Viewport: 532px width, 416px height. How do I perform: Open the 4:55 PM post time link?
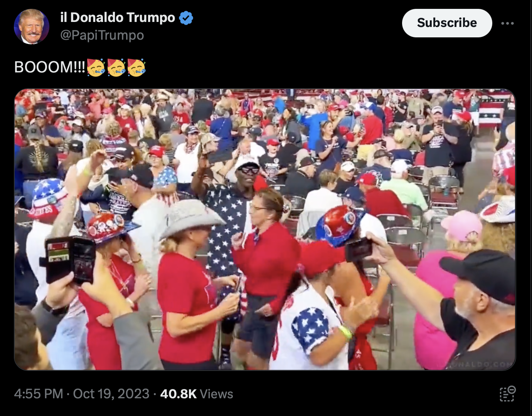[39, 394]
